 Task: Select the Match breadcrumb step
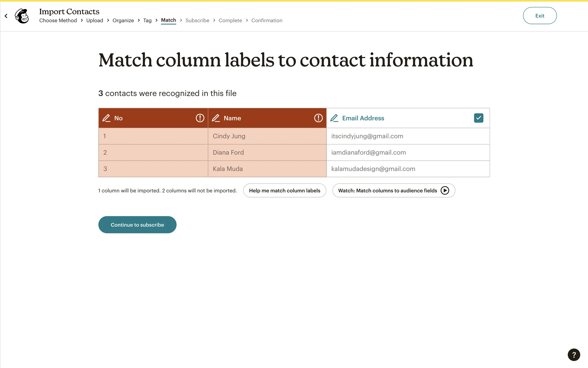click(168, 20)
